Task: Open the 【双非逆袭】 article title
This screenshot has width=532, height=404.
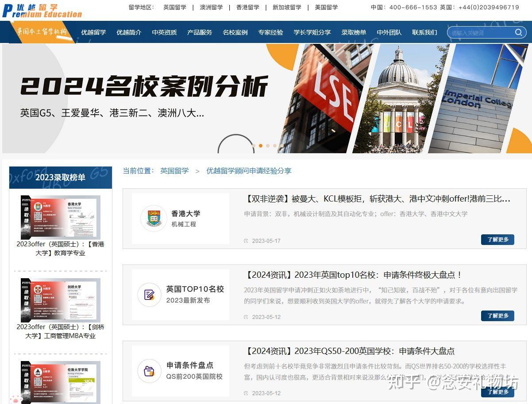Action: click(377, 198)
